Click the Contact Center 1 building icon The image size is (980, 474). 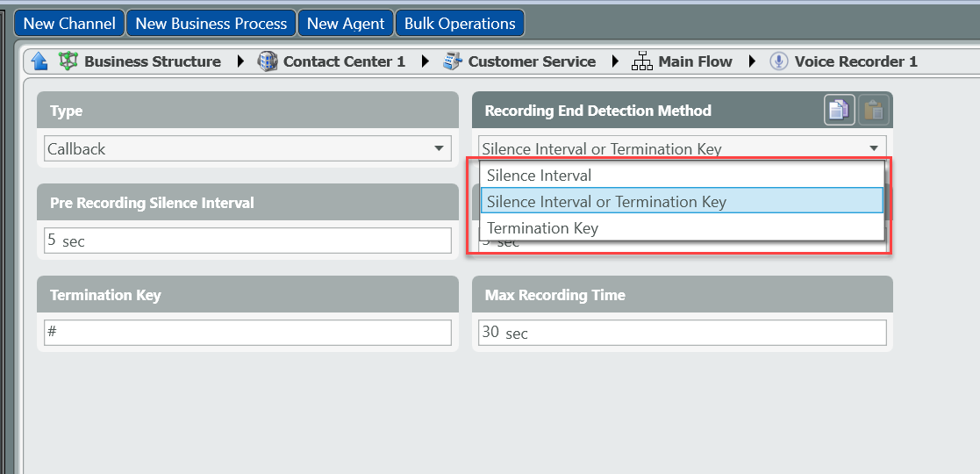pos(268,61)
